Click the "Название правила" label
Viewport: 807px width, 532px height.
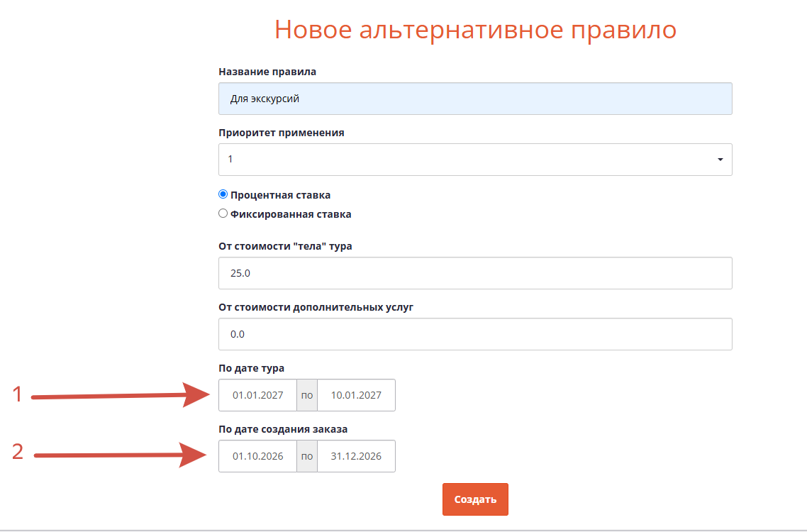click(x=267, y=72)
